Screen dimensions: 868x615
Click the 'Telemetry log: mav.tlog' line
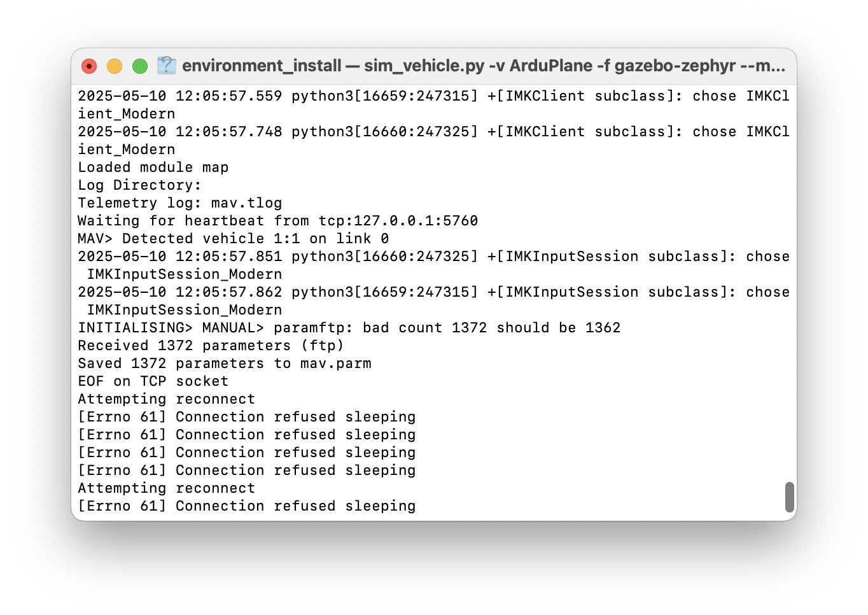point(180,203)
